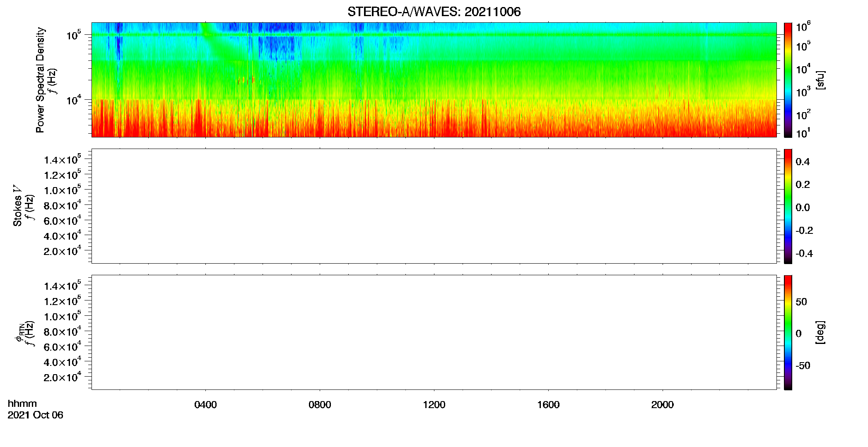Click the phi RTN degrees color bar
Screen dimensions: 868x447
pyautogui.click(x=788, y=332)
